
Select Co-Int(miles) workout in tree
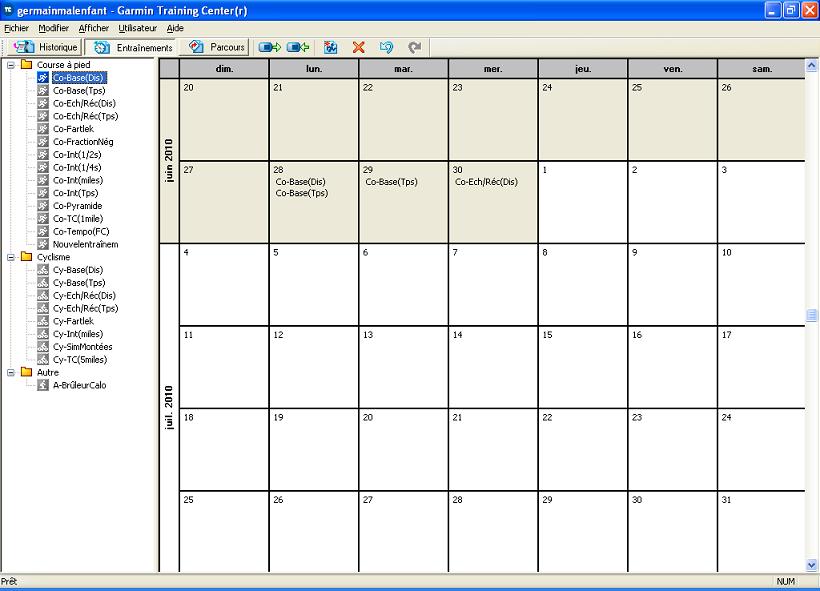pyautogui.click(x=78, y=180)
